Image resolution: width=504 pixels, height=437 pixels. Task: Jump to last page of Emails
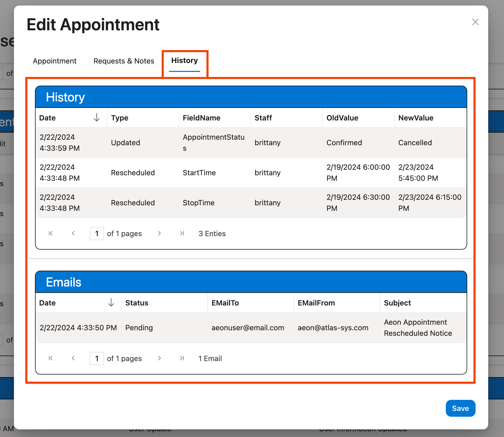click(182, 358)
